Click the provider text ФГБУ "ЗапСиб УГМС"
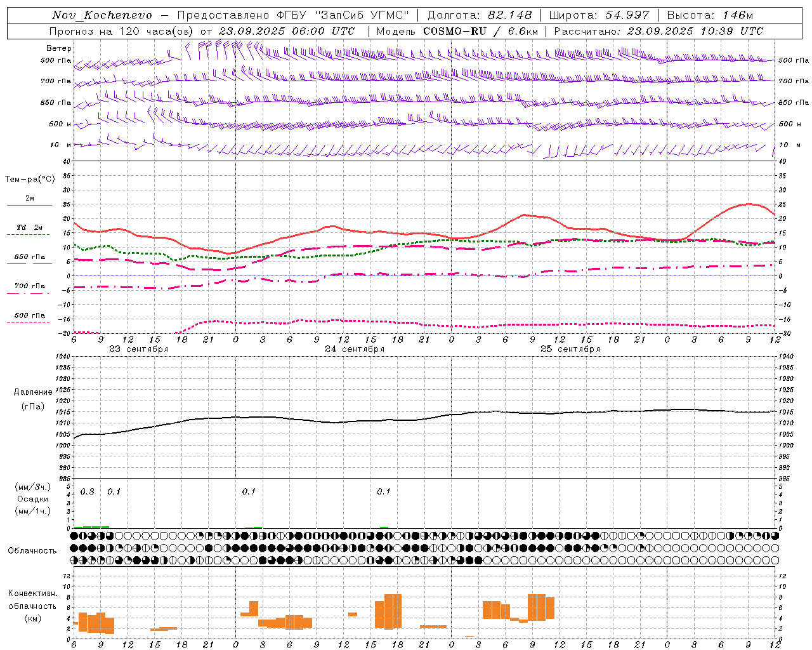 point(343,15)
